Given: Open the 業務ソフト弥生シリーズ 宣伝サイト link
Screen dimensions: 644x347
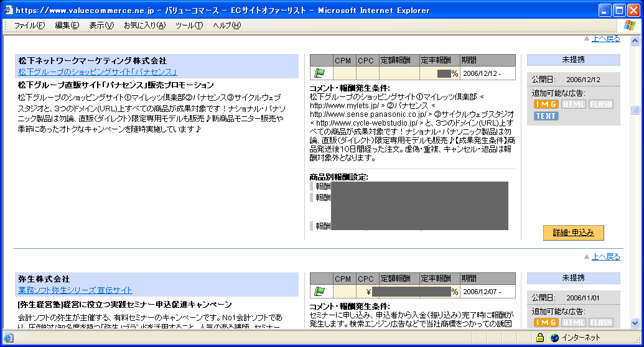Looking at the screenshot, I should click(75, 290).
